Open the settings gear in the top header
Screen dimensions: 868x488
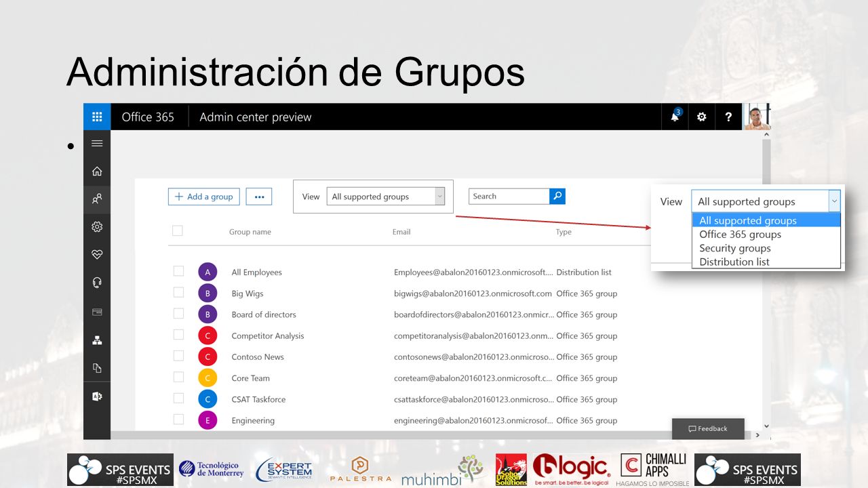(x=702, y=117)
